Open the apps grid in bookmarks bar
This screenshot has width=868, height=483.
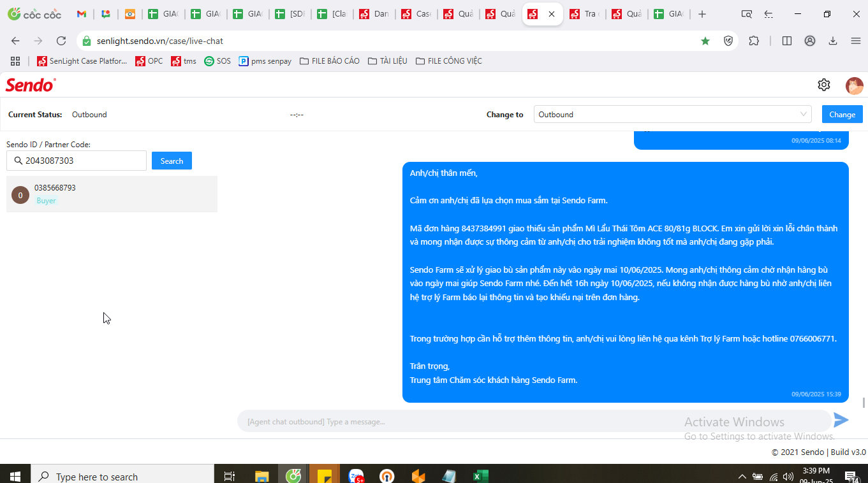coord(15,61)
